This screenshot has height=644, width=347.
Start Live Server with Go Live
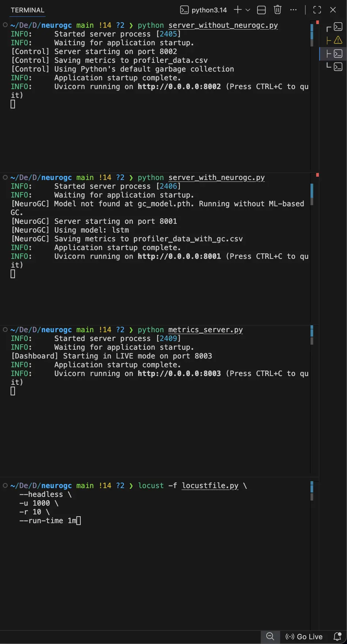304,636
